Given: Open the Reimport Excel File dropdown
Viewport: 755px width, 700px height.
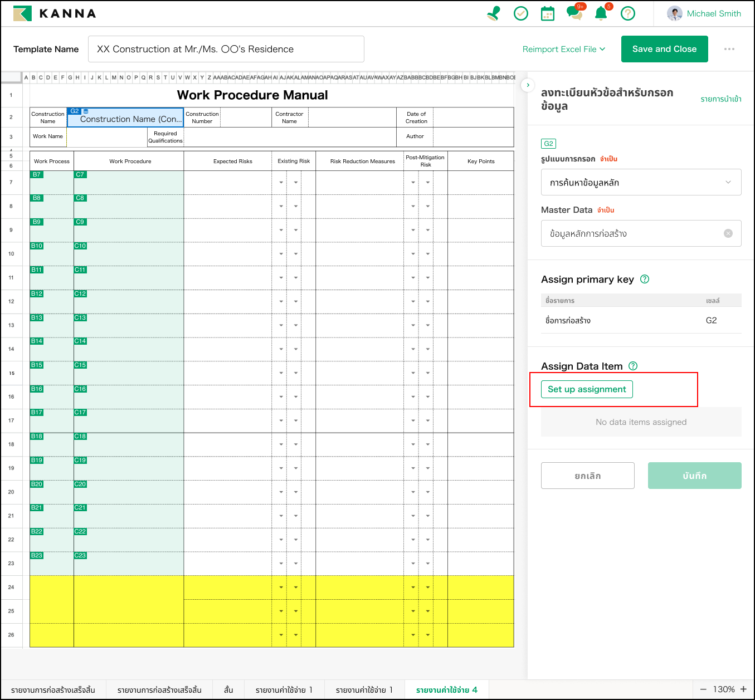Looking at the screenshot, I should tap(563, 49).
